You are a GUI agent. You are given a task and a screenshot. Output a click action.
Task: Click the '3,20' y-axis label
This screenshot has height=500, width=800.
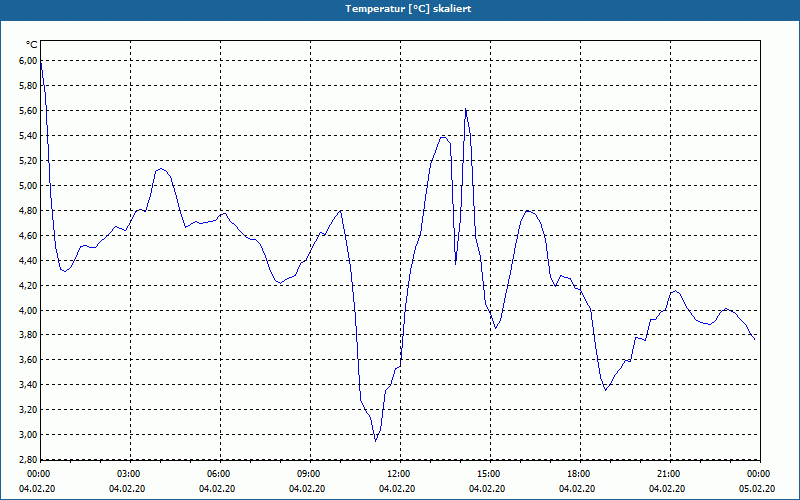coord(28,410)
